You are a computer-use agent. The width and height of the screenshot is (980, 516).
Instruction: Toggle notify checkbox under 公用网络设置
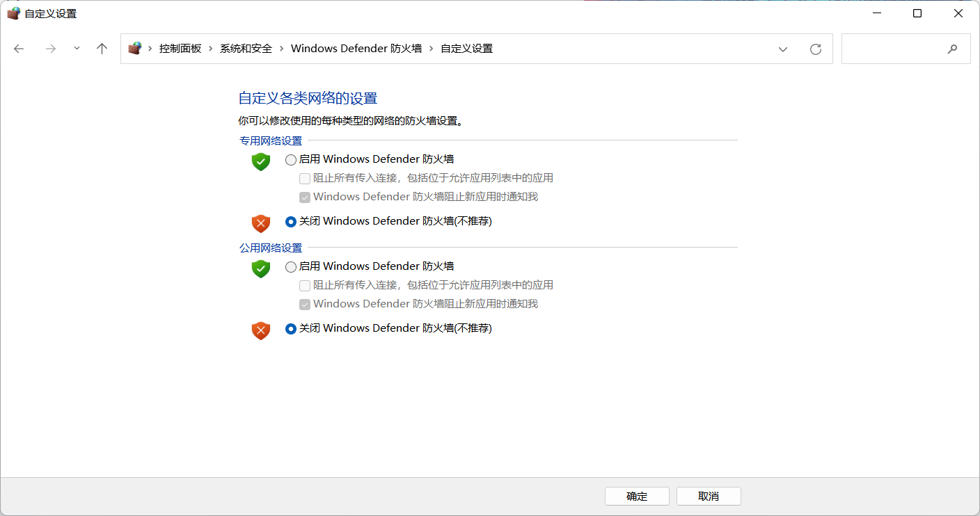click(x=305, y=304)
